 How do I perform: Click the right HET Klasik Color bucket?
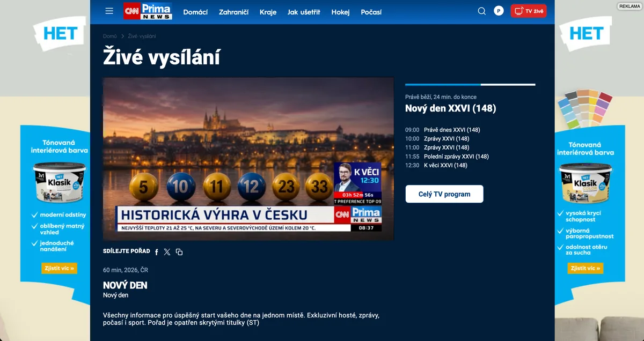585,182
